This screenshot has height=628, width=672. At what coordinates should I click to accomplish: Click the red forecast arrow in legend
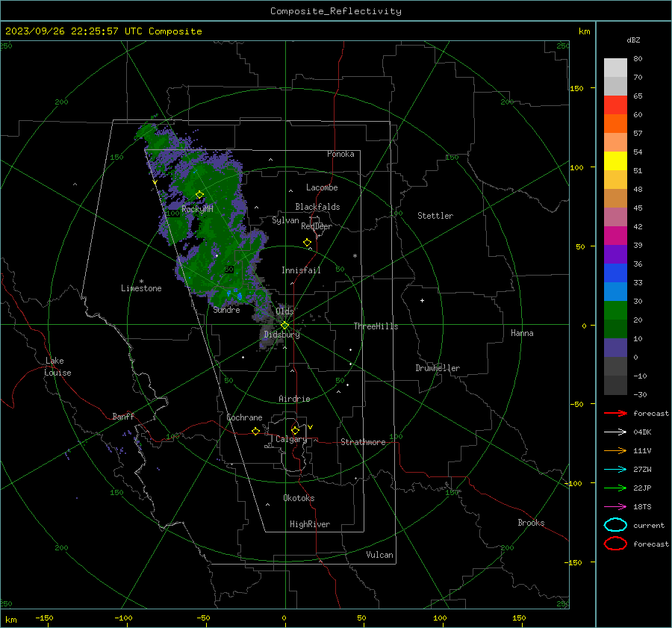pos(615,413)
